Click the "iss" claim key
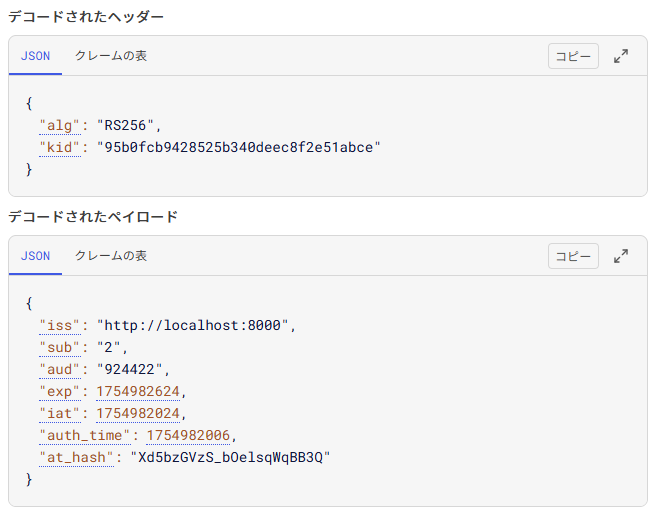The image size is (664, 517). coord(60,326)
